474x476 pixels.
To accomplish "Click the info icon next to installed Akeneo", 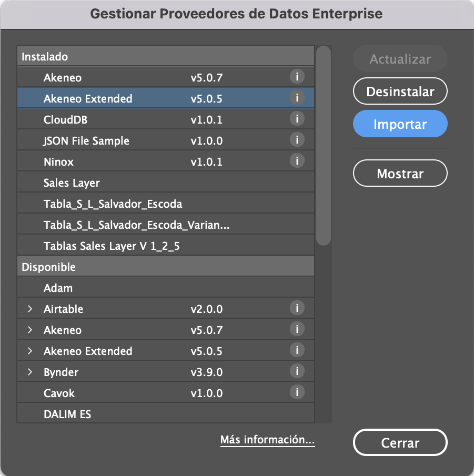I will (x=297, y=77).
